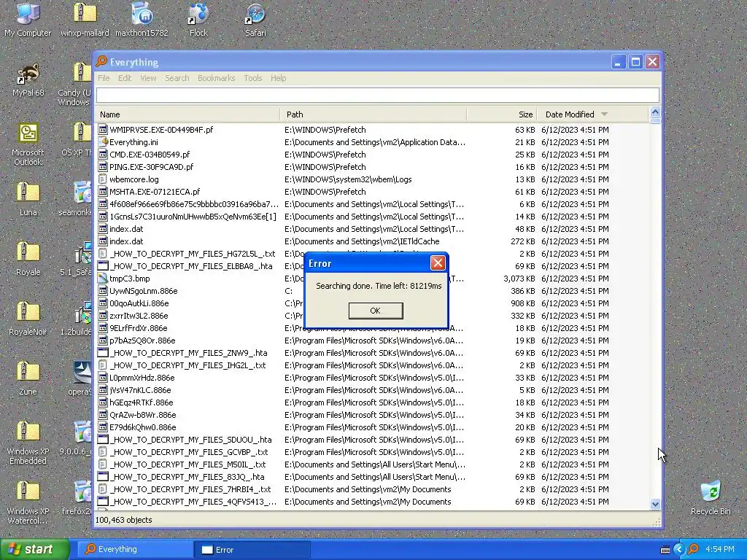The height and width of the screenshot is (560, 747).
Task: Switch to Error taskbar button
Action: pos(252,550)
